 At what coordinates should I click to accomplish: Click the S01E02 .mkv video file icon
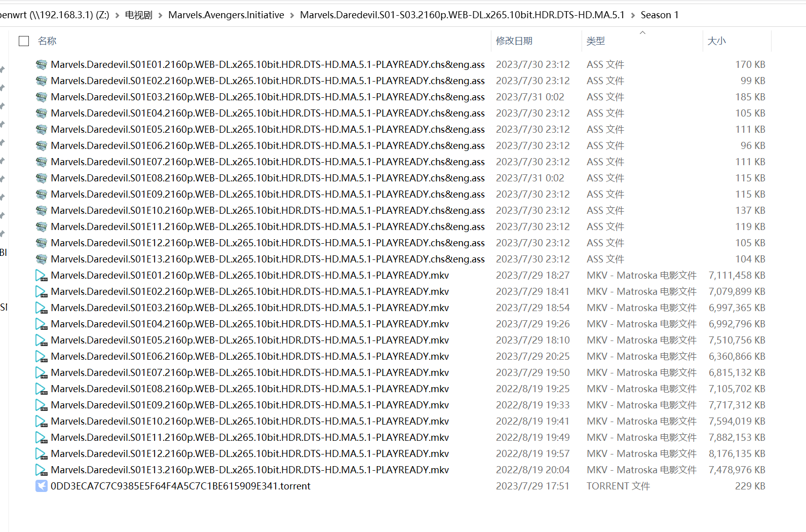point(42,291)
